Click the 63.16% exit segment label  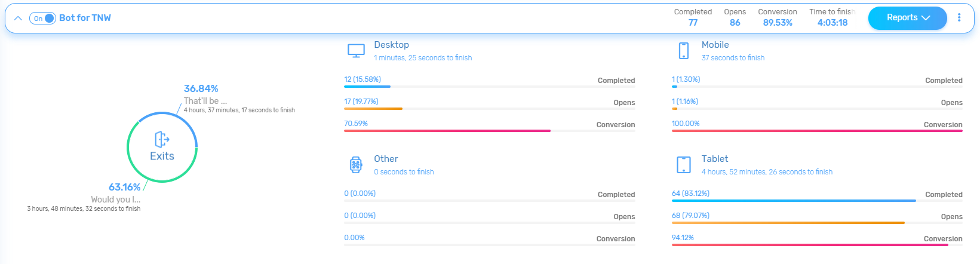[124, 187]
